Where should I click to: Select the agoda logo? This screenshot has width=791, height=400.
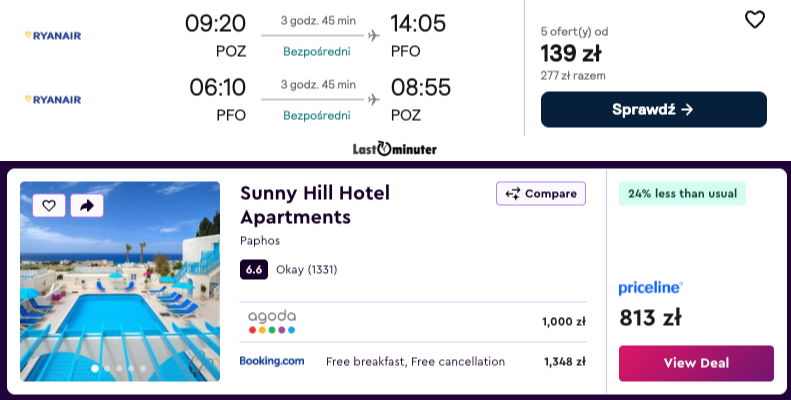[x=271, y=321]
